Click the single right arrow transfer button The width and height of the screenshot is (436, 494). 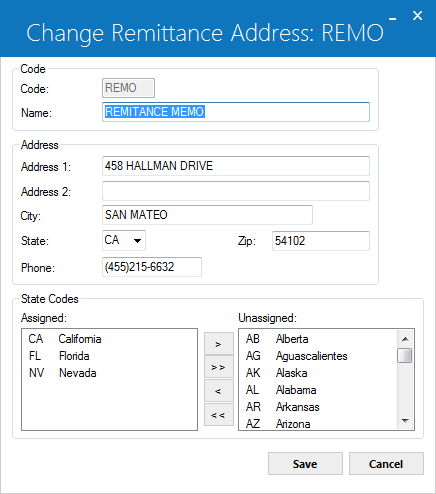click(219, 344)
